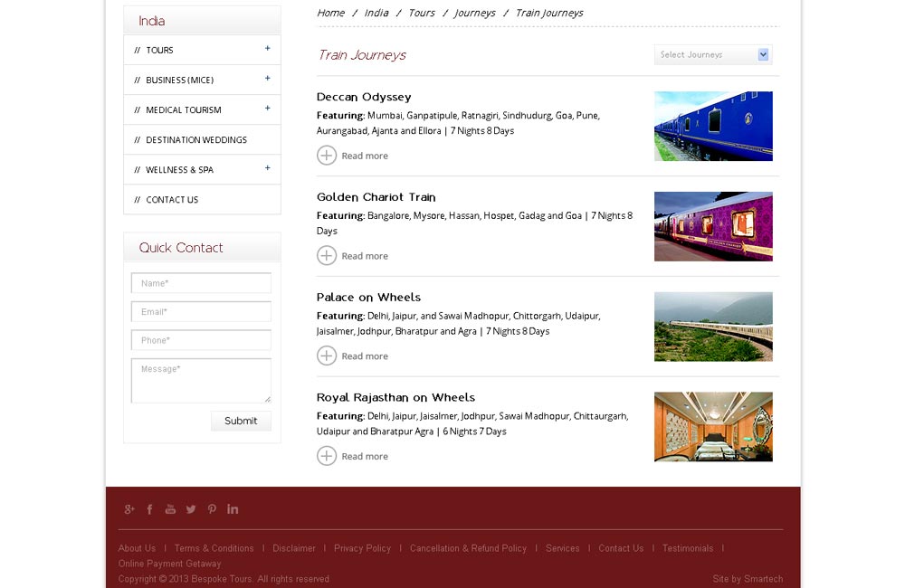Image resolution: width=905 pixels, height=588 pixels.
Task: Open Destination Weddings from the sidebar
Action: (196, 140)
